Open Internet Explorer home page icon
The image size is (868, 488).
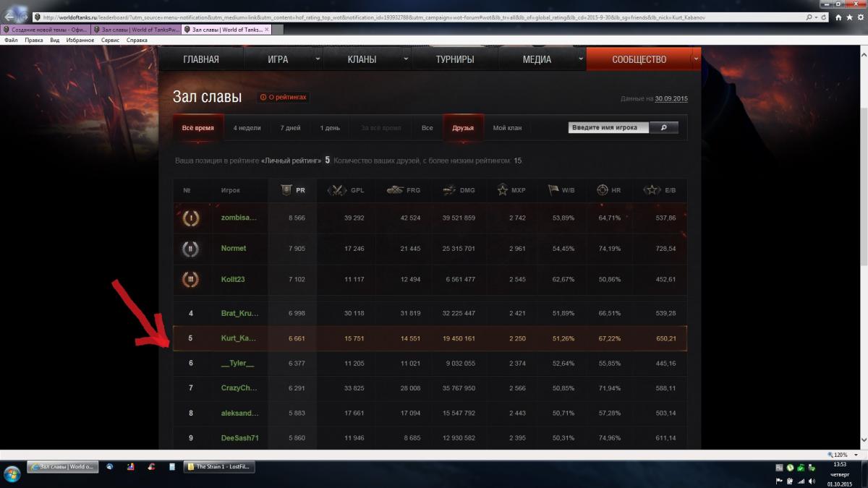click(839, 17)
